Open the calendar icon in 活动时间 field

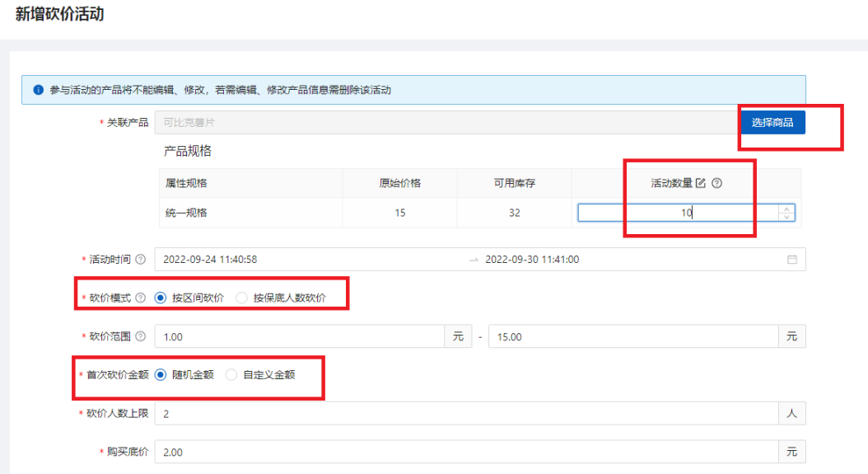pos(792,259)
